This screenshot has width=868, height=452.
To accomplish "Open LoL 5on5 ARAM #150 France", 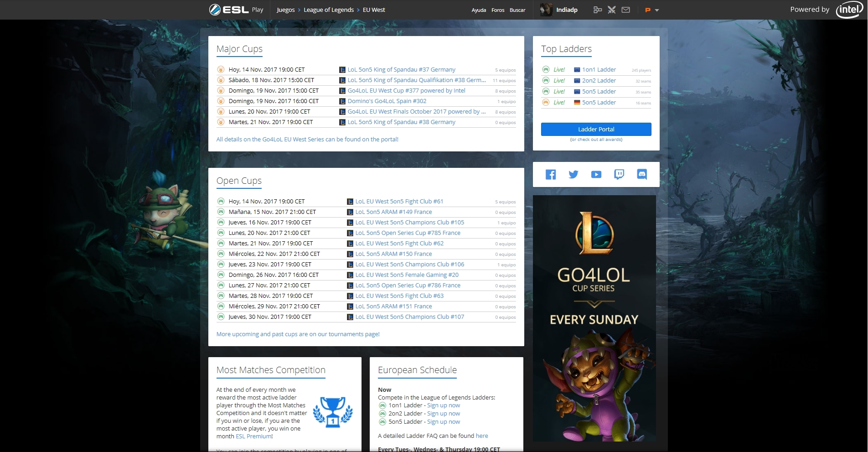I will [393, 254].
